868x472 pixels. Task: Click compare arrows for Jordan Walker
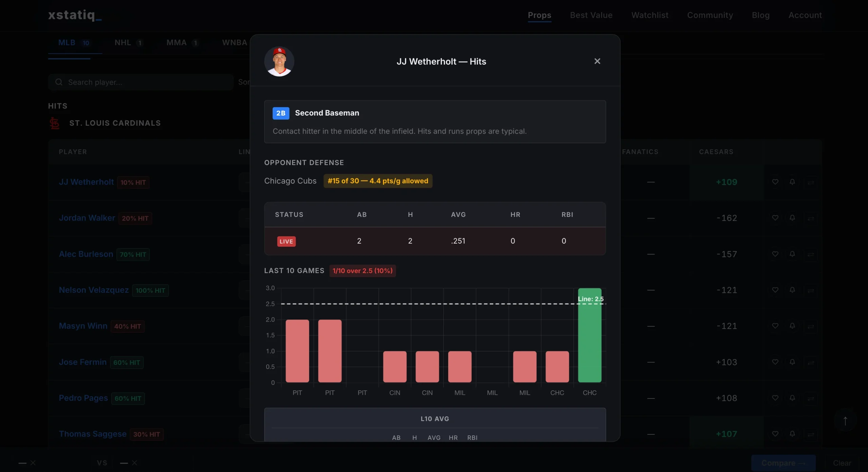coord(811,219)
